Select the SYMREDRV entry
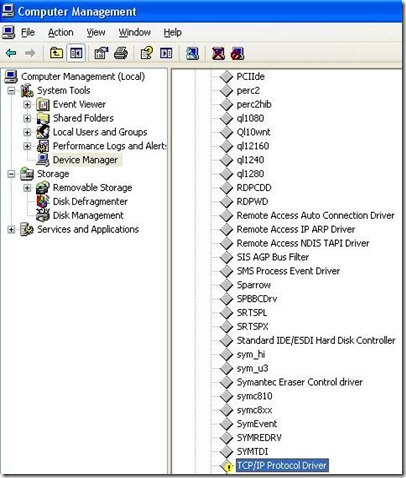The width and height of the screenshot is (406, 478). [259, 438]
